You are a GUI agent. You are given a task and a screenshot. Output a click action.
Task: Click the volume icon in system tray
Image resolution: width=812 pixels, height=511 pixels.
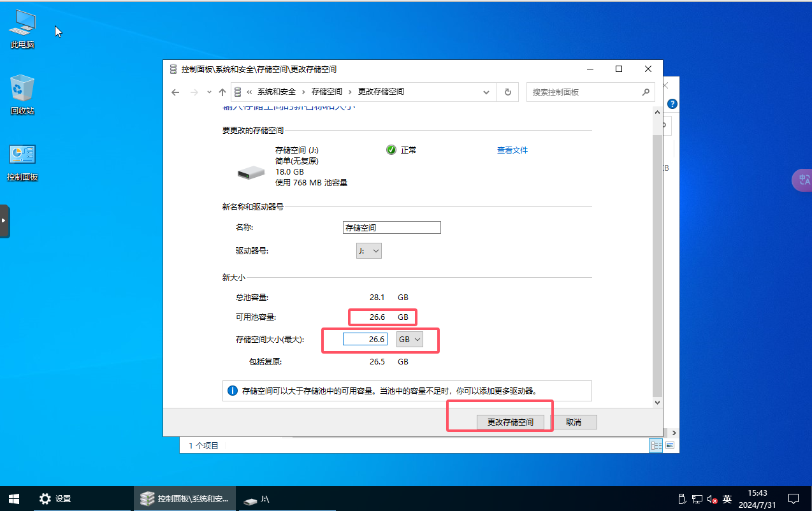click(x=712, y=499)
